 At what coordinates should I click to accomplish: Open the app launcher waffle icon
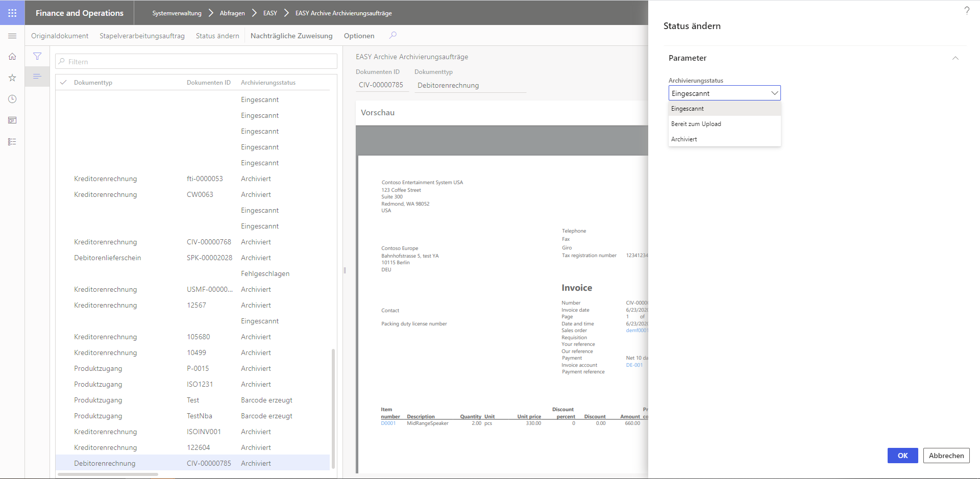pyautogui.click(x=12, y=13)
